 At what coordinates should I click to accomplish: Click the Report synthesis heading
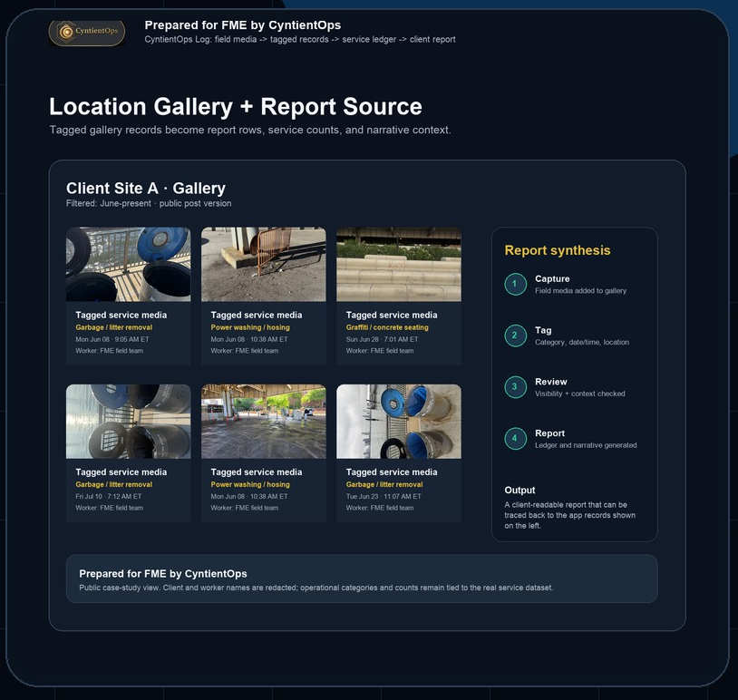pos(558,250)
